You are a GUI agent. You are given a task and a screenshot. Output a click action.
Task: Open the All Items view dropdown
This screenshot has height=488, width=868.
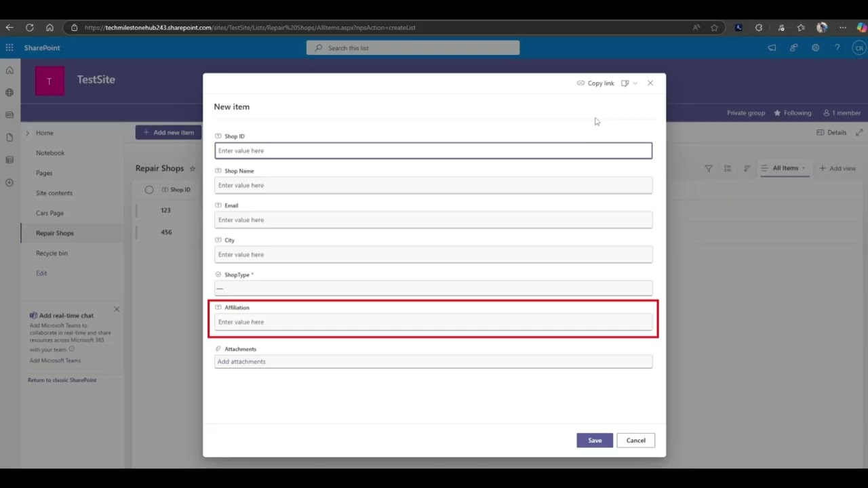pos(785,168)
